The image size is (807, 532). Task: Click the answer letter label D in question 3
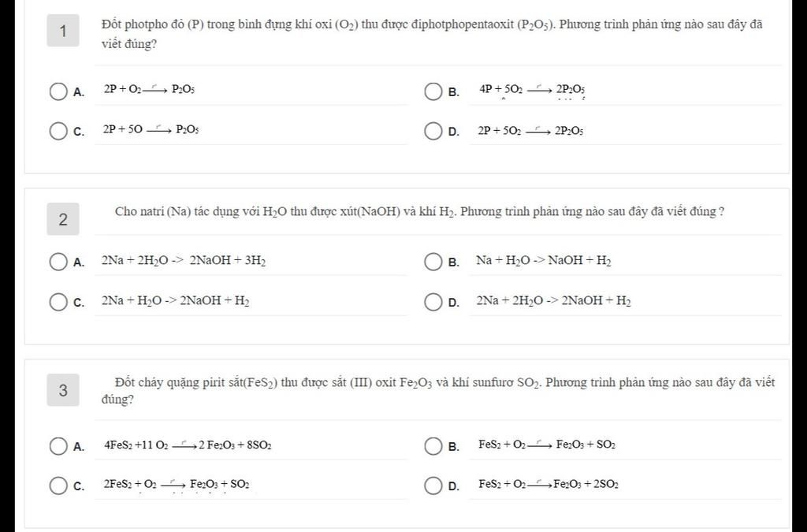[x=453, y=486]
